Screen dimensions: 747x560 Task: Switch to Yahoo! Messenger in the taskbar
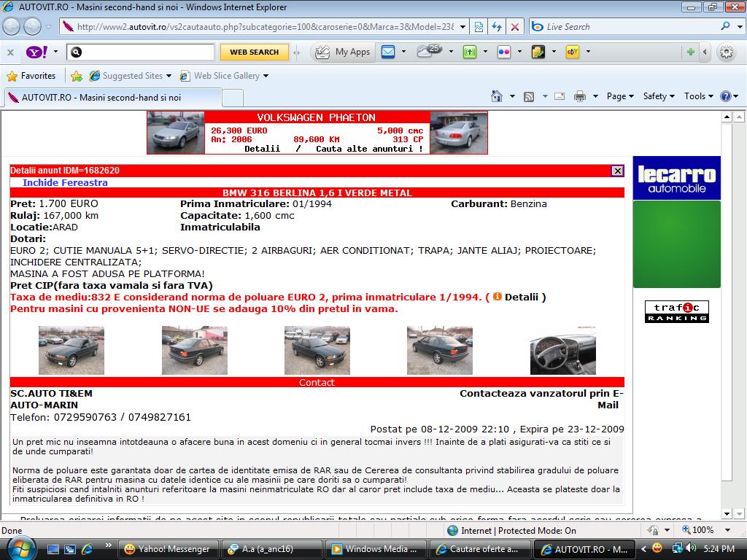pyautogui.click(x=167, y=549)
